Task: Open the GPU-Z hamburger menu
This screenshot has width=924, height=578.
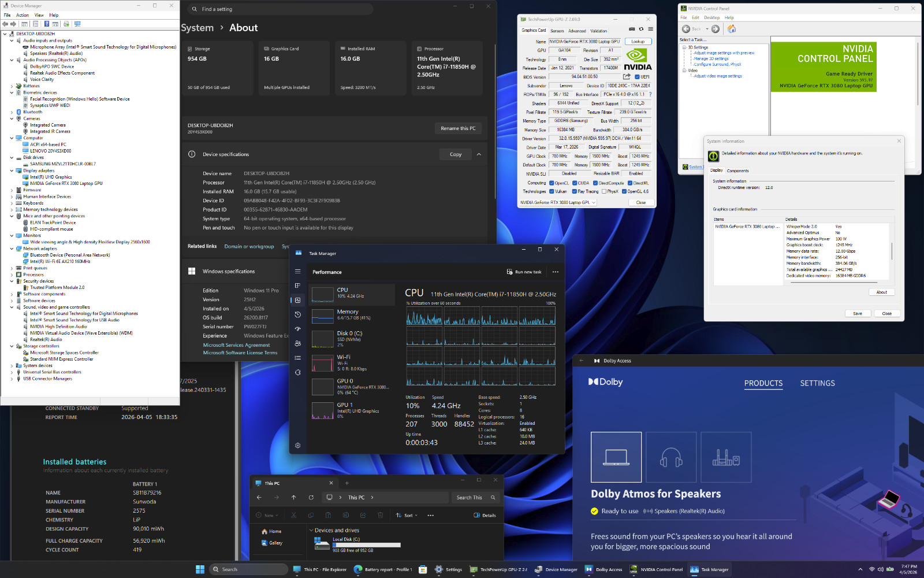Action: [x=650, y=29]
